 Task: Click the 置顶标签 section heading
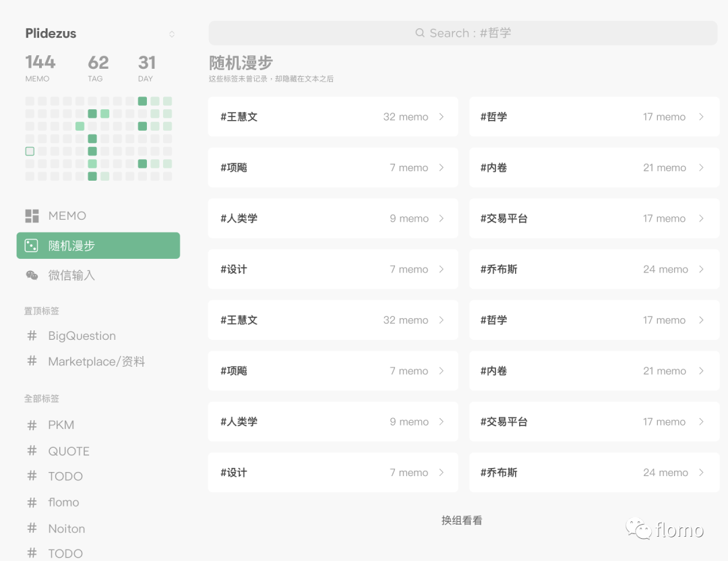click(x=42, y=311)
